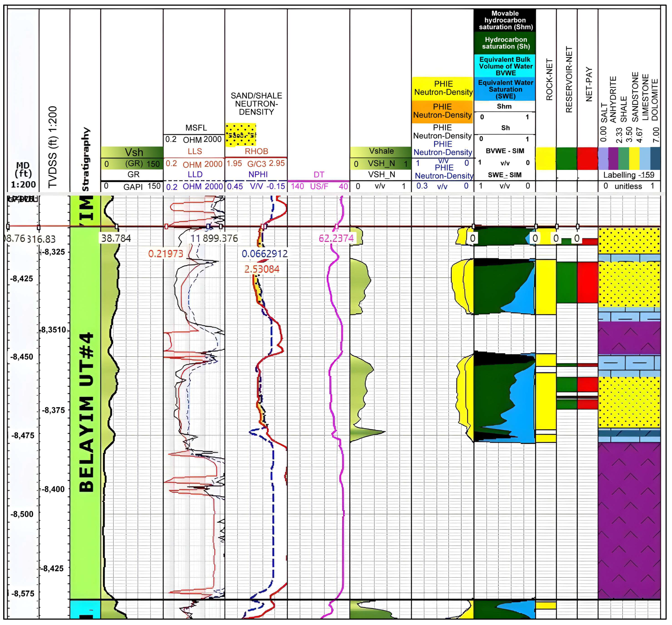The image size is (672, 625).
Task: Click the Equivalent Bulk Volume of Water BVWE label
Action: [x=505, y=66]
